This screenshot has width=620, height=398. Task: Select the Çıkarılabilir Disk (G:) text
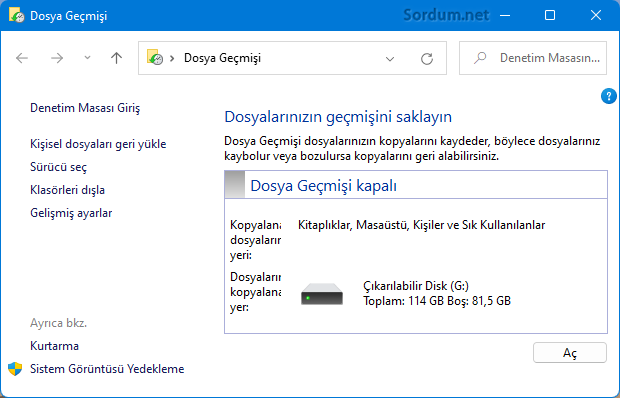[416, 286]
